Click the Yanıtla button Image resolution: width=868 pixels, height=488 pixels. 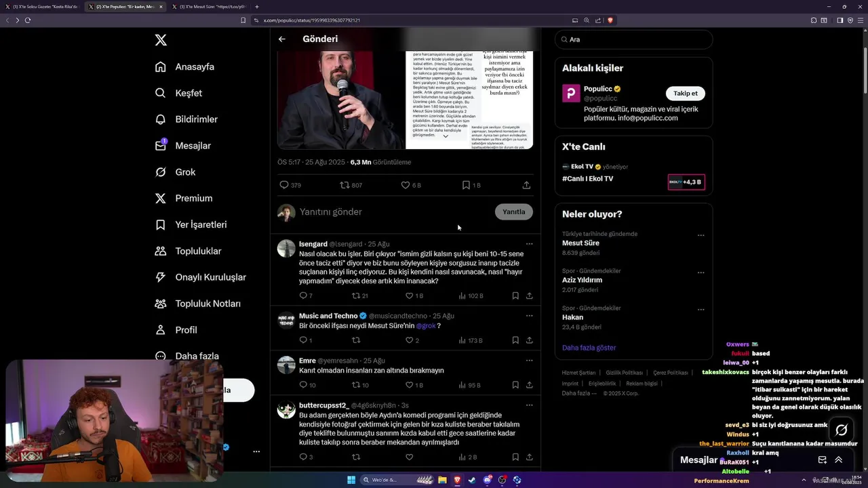514,211
